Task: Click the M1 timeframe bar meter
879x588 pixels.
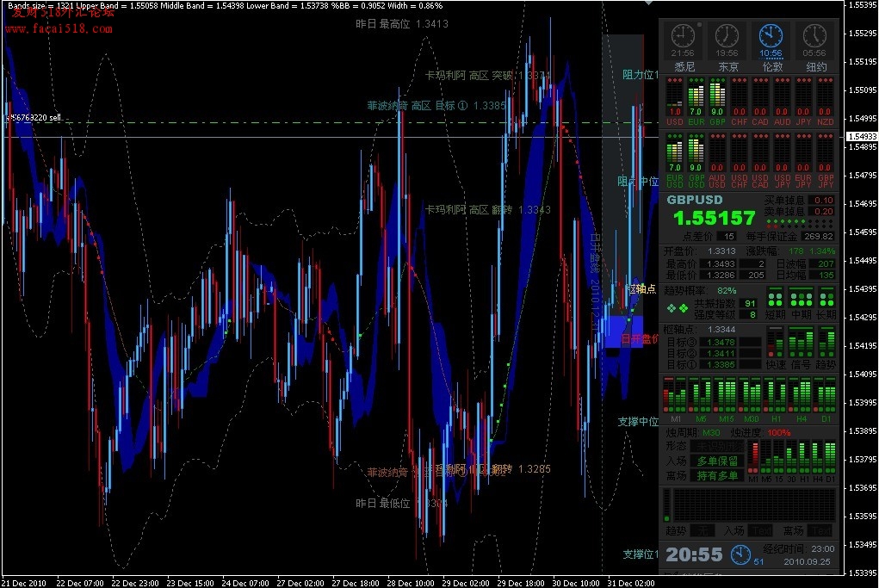Action: tap(675, 395)
